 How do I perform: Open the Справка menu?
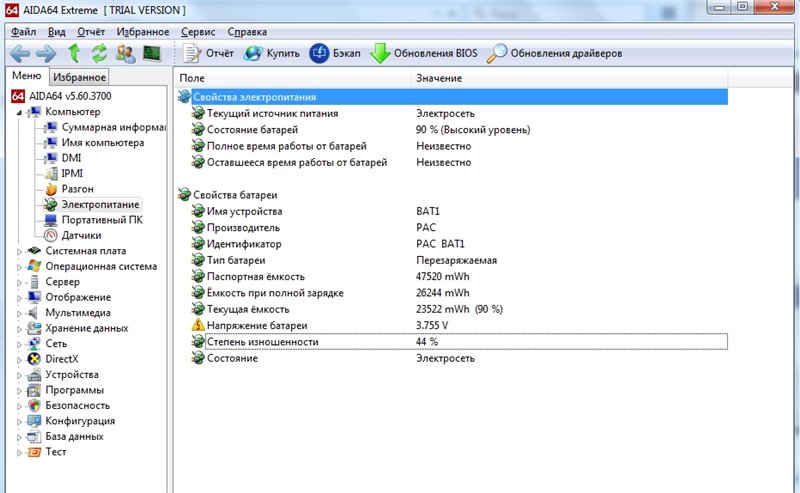point(247,32)
